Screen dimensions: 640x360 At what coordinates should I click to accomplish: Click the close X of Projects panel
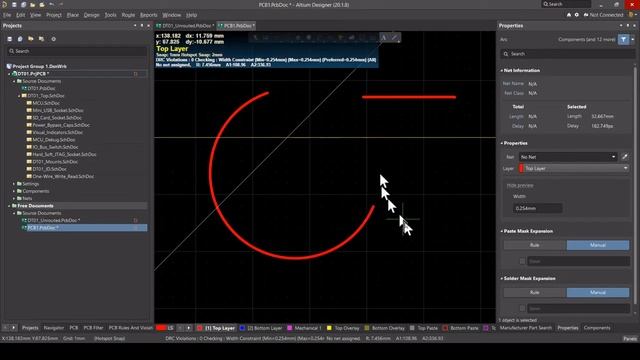149,26
